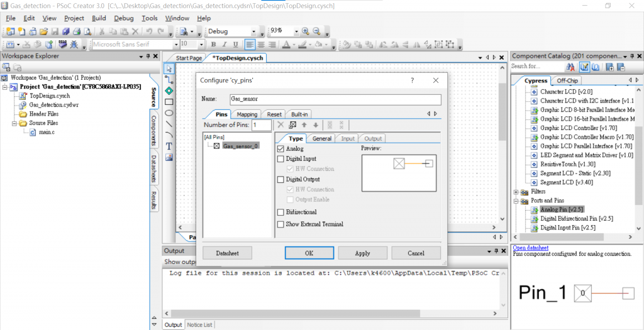Switch to the Reset tab
The width and height of the screenshot is (644, 330).
274,114
